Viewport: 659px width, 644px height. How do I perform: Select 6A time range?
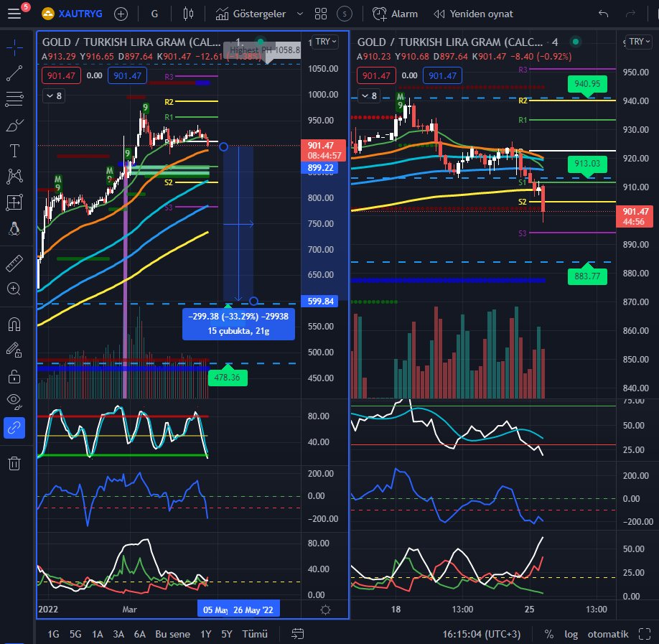[x=139, y=634]
